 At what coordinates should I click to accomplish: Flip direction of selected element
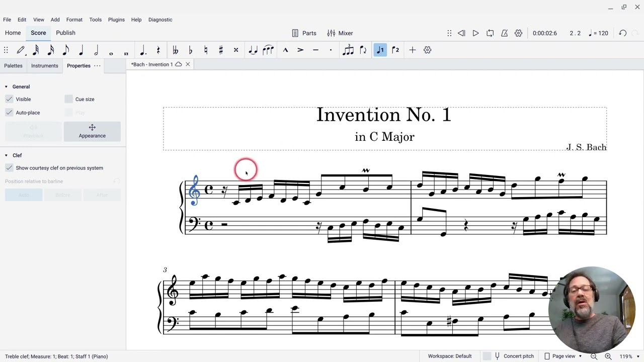(363, 50)
